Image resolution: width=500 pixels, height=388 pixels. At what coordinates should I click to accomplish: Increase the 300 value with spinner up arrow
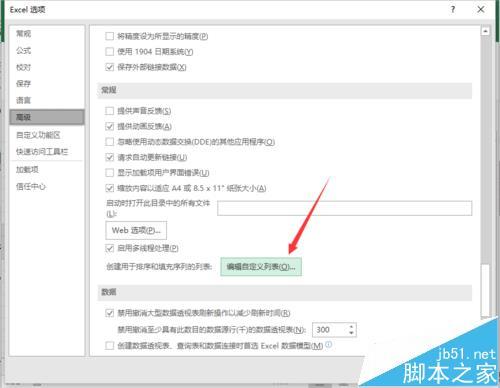(x=351, y=326)
